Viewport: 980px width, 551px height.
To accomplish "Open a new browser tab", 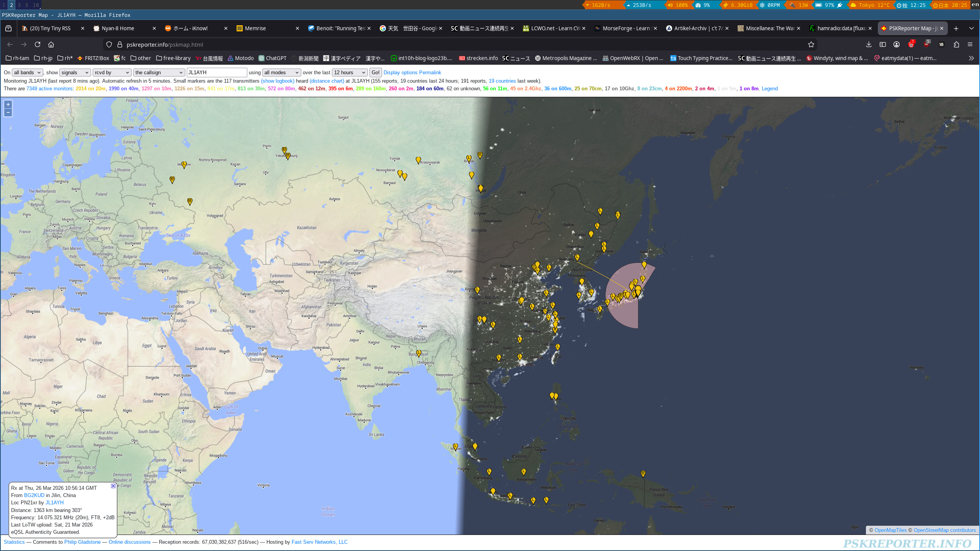I will coord(956,28).
